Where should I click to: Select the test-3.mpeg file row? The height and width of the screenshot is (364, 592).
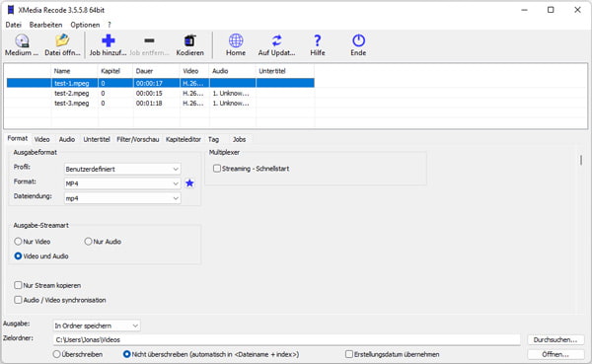coord(161,103)
